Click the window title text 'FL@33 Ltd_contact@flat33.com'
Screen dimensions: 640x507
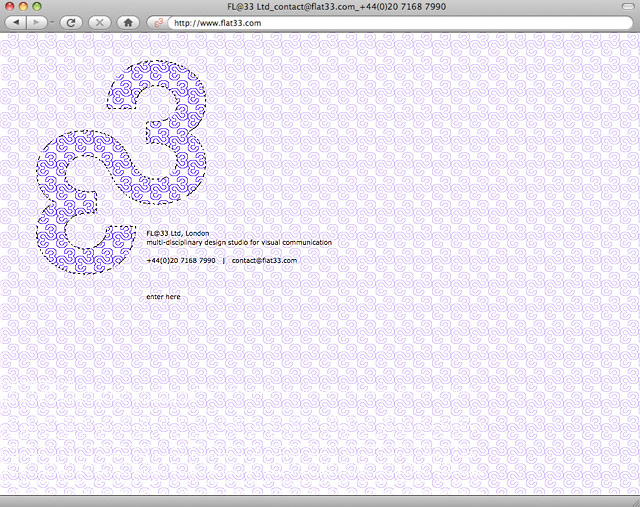click(x=292, y=7)
